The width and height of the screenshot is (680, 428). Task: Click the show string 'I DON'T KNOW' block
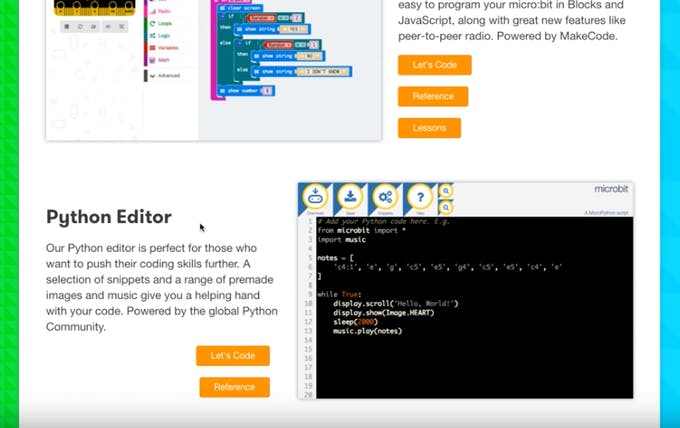coord(301,72)
